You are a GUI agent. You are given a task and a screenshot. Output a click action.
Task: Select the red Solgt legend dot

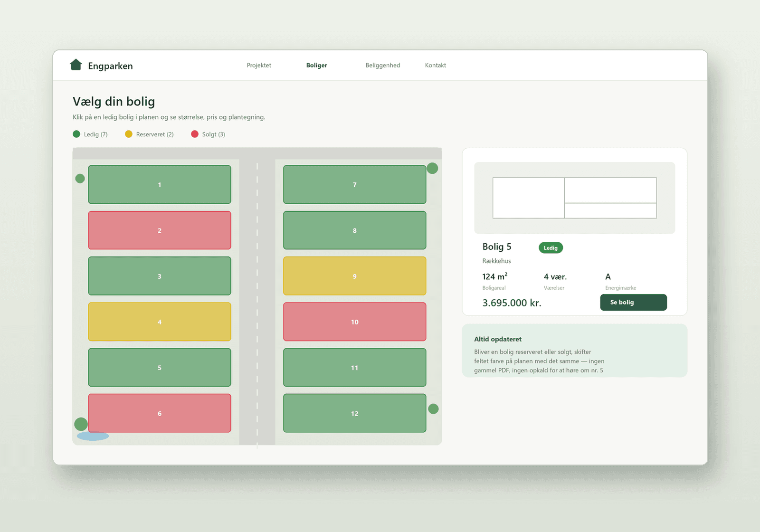click(195, 134)
